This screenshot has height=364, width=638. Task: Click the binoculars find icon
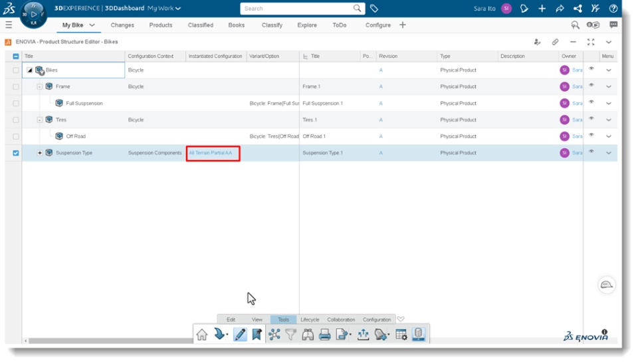[308, 334]
